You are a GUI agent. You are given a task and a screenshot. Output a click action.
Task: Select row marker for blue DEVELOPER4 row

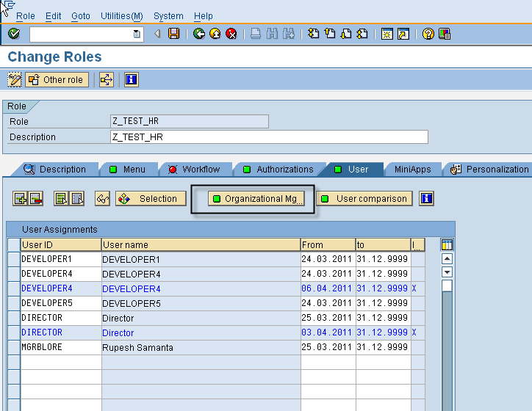(x=14, y=288)
